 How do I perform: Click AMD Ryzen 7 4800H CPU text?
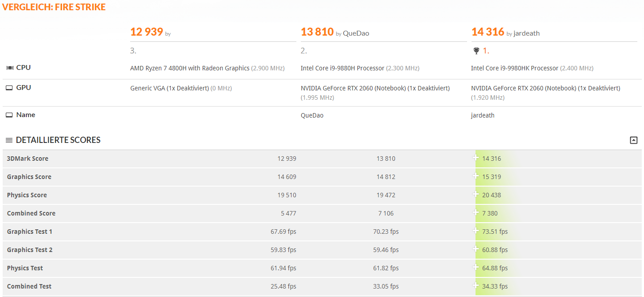coord(190,68)
